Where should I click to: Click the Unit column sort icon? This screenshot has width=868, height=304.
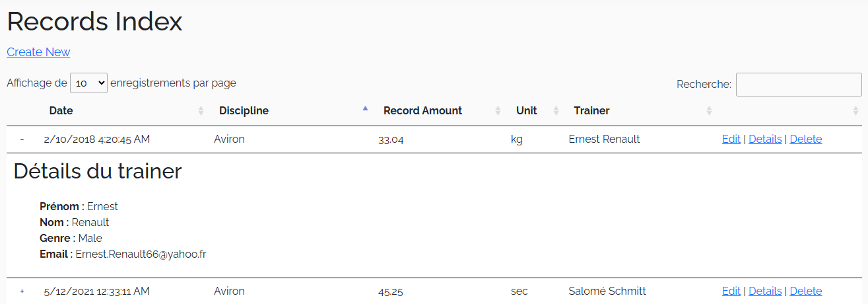(x=556, y=111)
